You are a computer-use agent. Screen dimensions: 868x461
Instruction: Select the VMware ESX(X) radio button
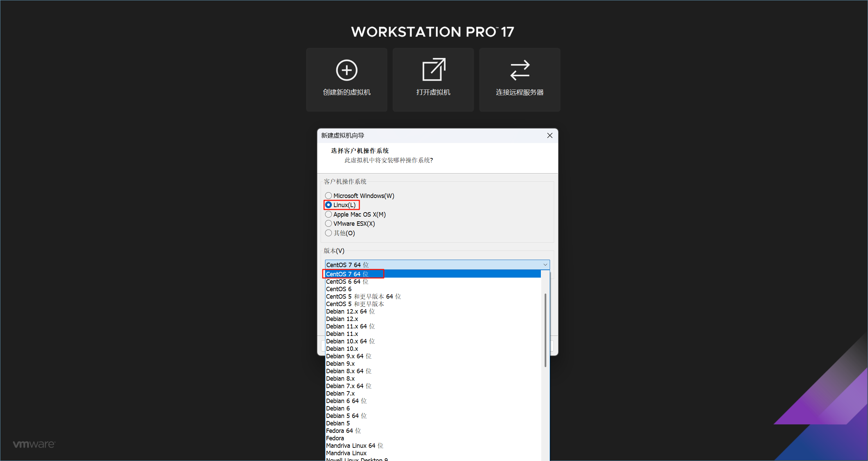coord(328,224)
